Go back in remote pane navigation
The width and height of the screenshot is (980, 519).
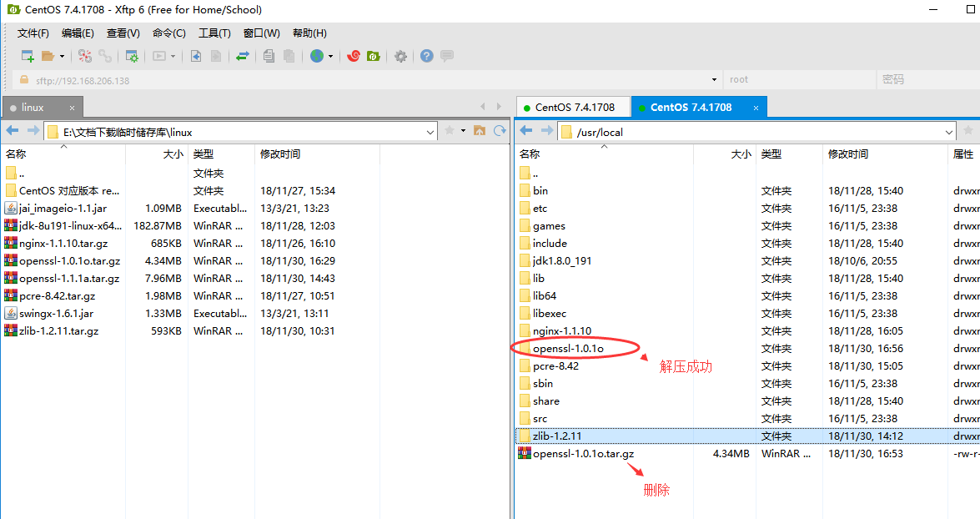pos(526,131)
